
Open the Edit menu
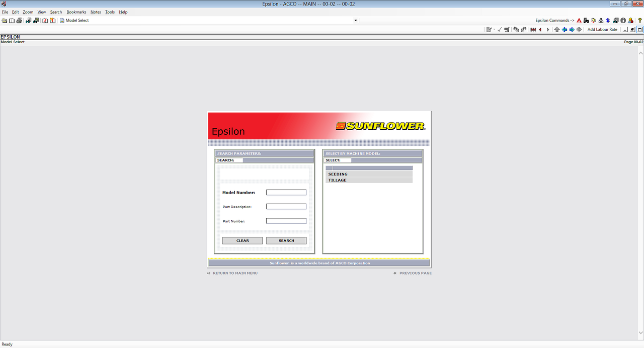point(16,12)
